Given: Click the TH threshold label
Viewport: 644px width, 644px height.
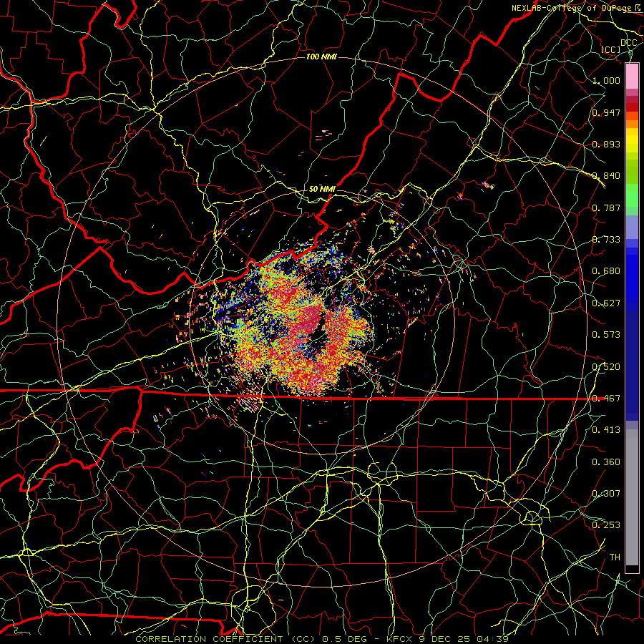Looking at the screenshot, I should [x=615, y=557].
